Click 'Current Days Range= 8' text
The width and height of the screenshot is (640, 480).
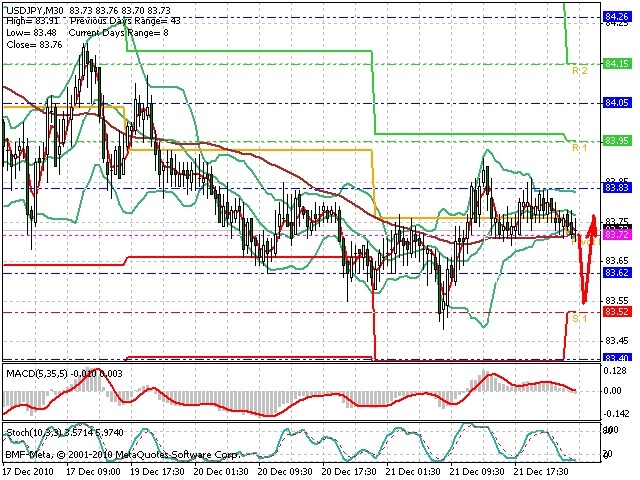pyautogui.click(x=118, y=33)
